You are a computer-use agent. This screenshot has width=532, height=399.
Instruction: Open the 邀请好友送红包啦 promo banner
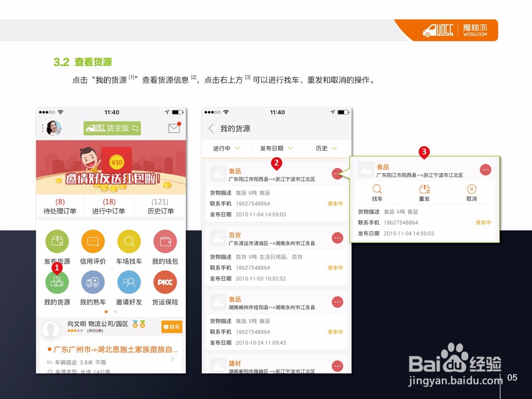pyautogui.click(x=111, y=167)
